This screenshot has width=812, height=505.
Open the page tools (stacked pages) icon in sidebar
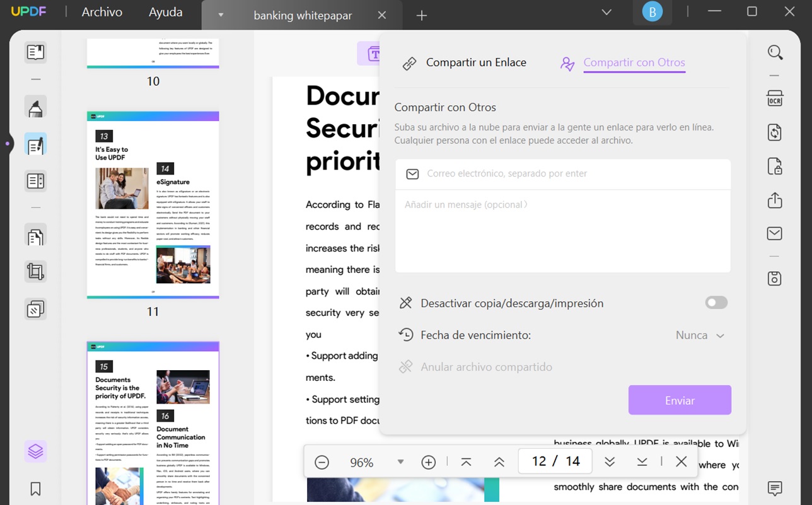[x=35, y=309]
